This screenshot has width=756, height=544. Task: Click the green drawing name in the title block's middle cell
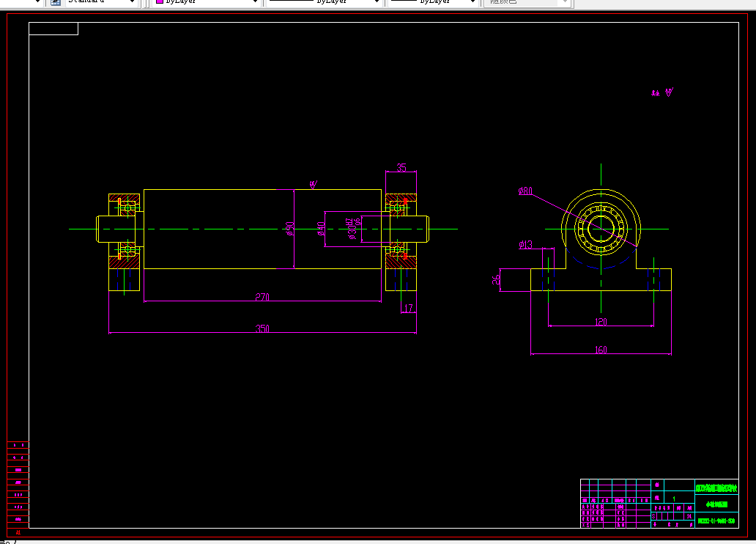click(x=716, y=504)
